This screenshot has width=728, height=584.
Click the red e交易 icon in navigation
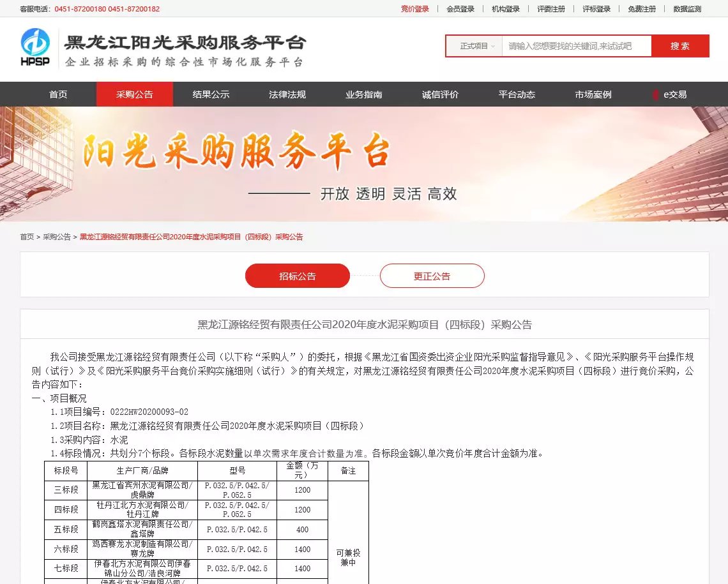[655, 94]
